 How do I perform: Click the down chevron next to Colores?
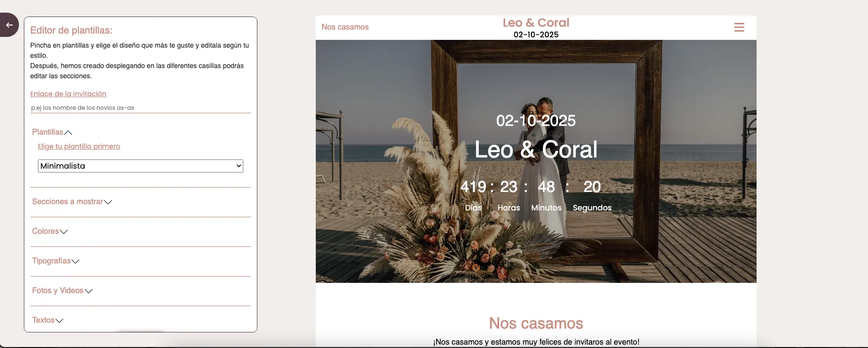(x=64, y=232)
